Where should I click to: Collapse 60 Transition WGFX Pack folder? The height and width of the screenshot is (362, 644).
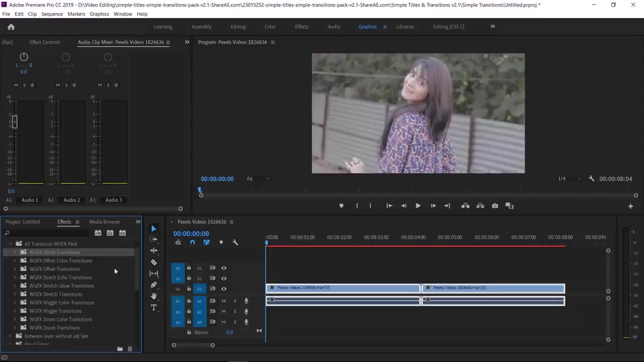pyautogui.click(x=10, y=244)
